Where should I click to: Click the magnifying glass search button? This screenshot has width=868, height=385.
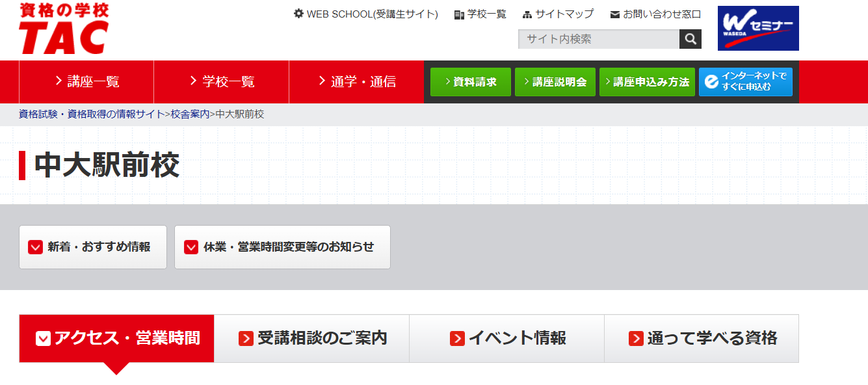pyautogui.click(x=690, y=39)
